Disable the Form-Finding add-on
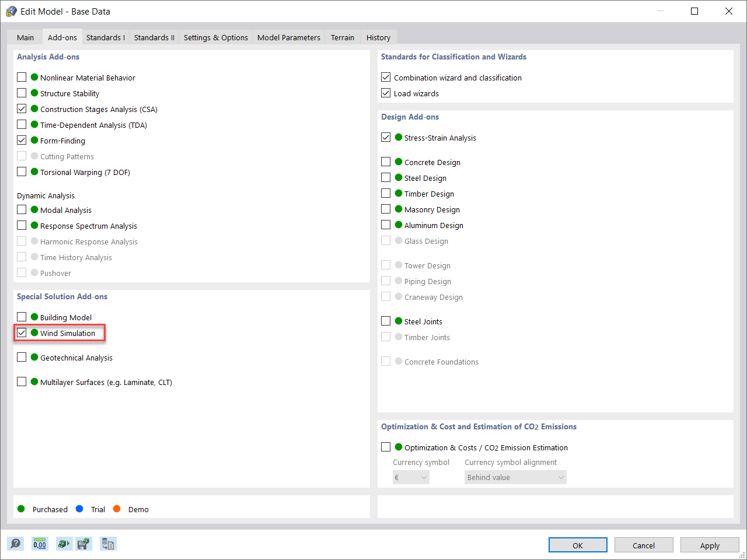 coord(22,140)
